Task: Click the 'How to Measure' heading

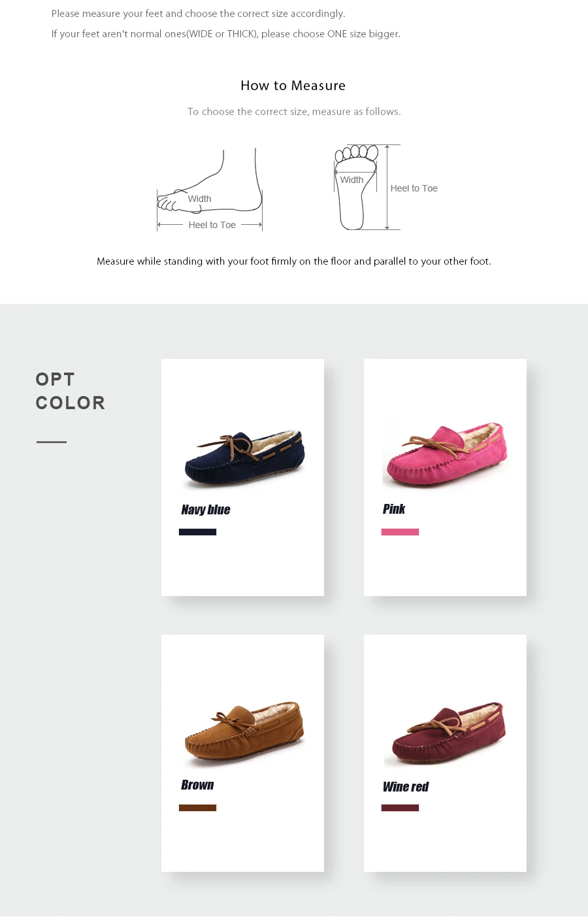Action: click(x=293, y=86)
